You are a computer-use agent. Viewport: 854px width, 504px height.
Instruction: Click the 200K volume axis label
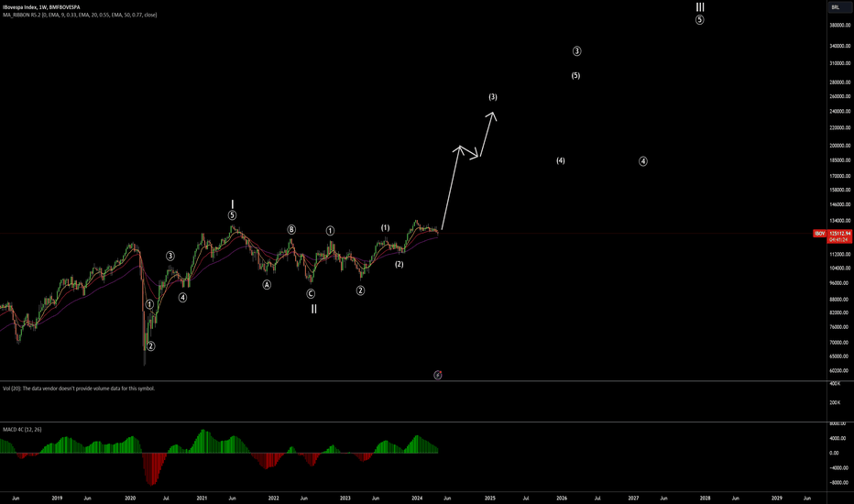pyautogui.click(x=836, y=402)
